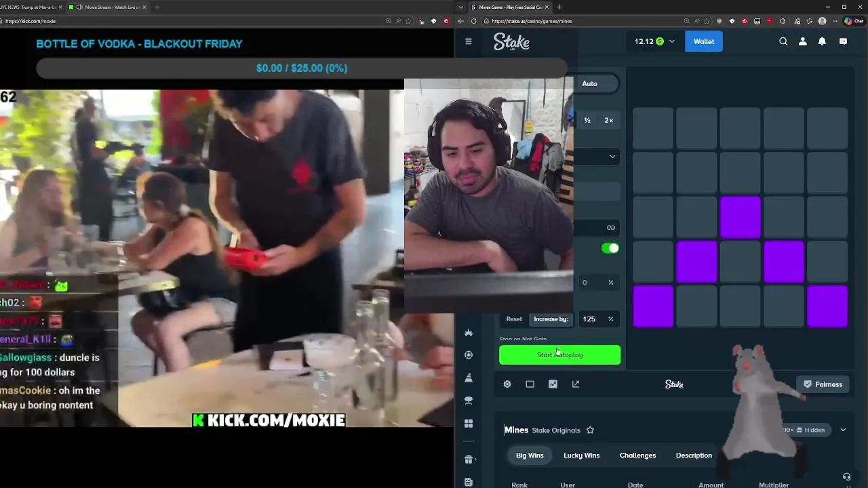Open new tab in Kick browser window

coord(157,7)
